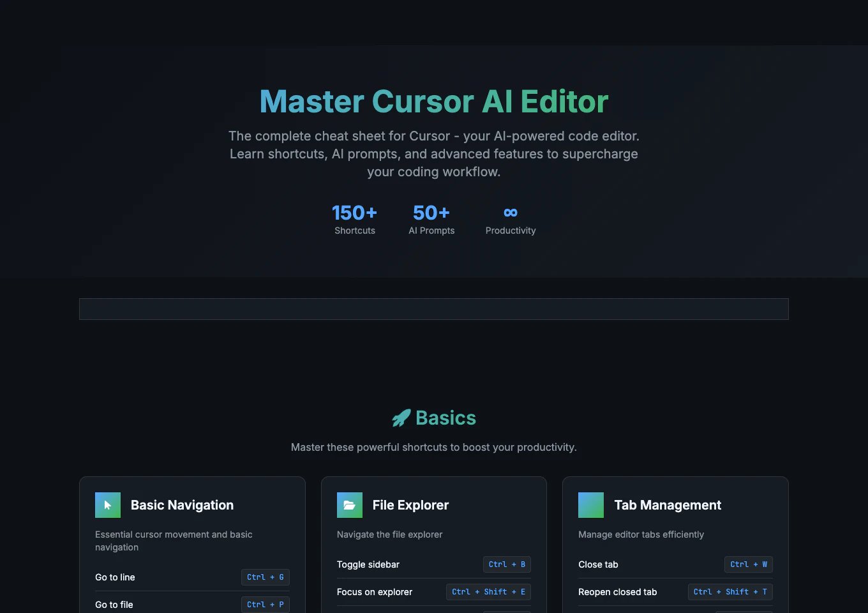Click the Tab Management gradient icon
This screenshot has height=613, width=868.
(590, 505)
